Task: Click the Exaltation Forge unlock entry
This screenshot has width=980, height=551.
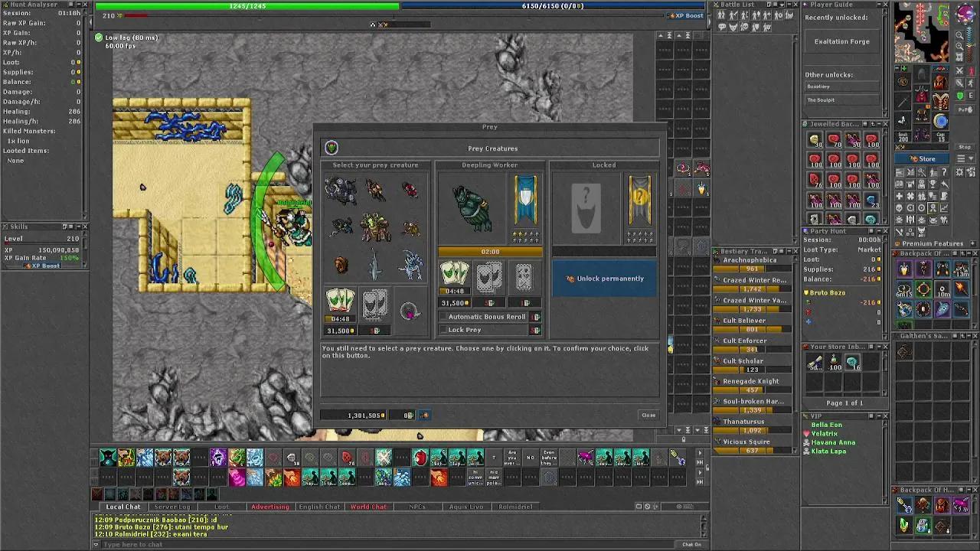Action: (x=842, y=41)
